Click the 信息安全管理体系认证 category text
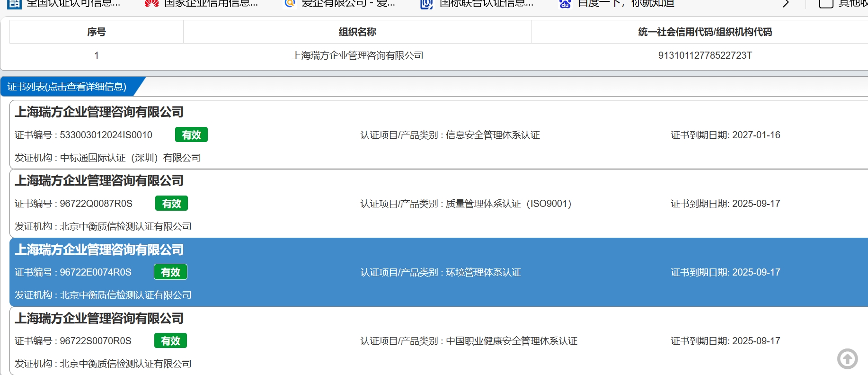868x375 pixels. [493, 135]
